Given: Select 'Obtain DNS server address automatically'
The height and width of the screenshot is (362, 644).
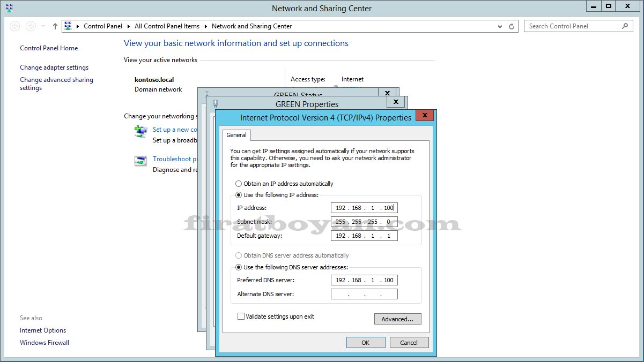Looking at the screenshot, I should coord(239,255).
